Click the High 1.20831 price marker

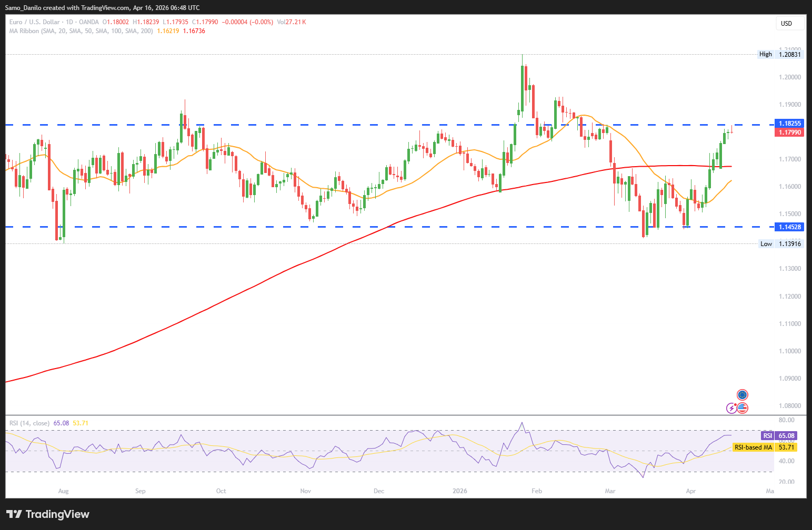pos(781,54)
